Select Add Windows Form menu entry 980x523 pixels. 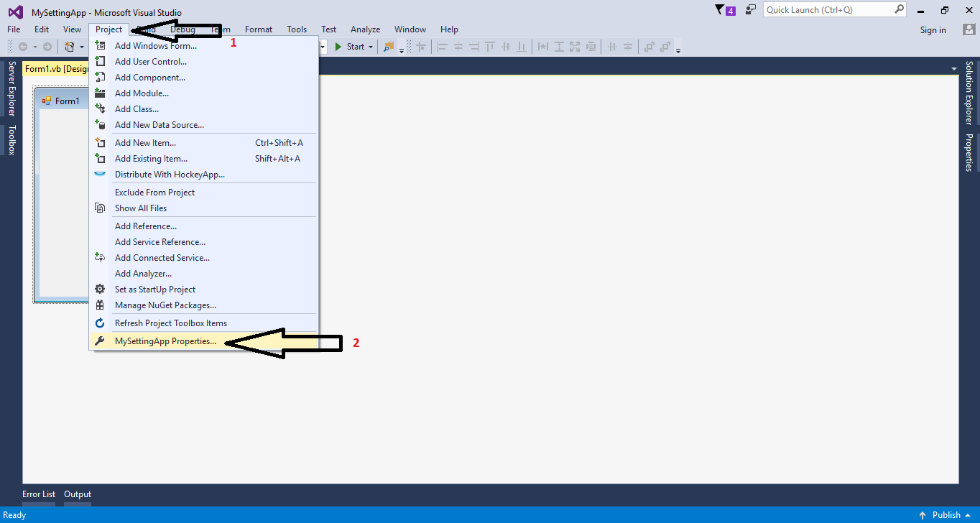click(x=203, y=46)
